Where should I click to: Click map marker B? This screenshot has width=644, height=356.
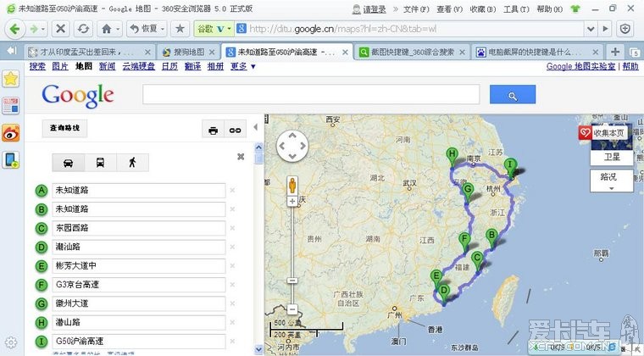(x=491, y=238)
